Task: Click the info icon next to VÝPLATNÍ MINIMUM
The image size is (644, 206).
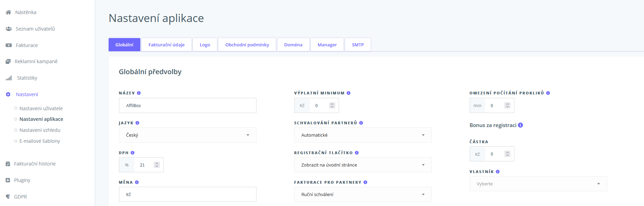Action: coord(349,93)
